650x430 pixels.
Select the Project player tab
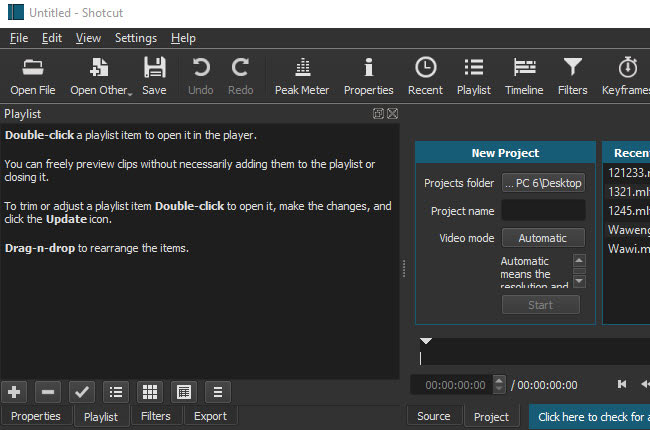(491, 417)
